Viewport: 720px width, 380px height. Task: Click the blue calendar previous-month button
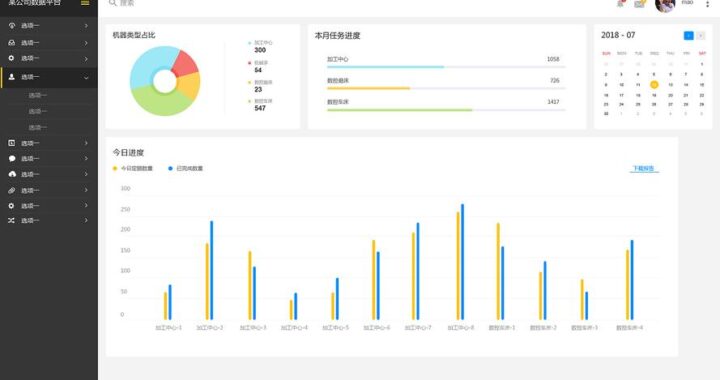point(688,35)
